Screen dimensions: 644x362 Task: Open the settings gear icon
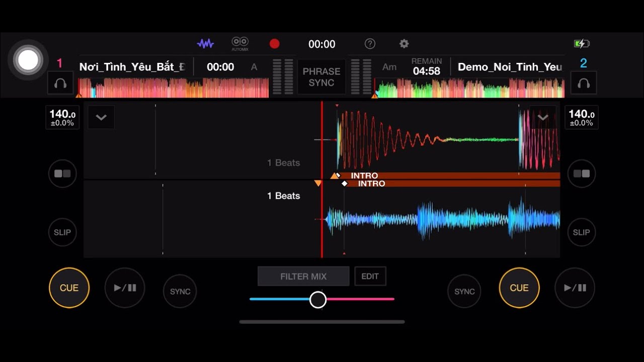[x=404, y=44]
